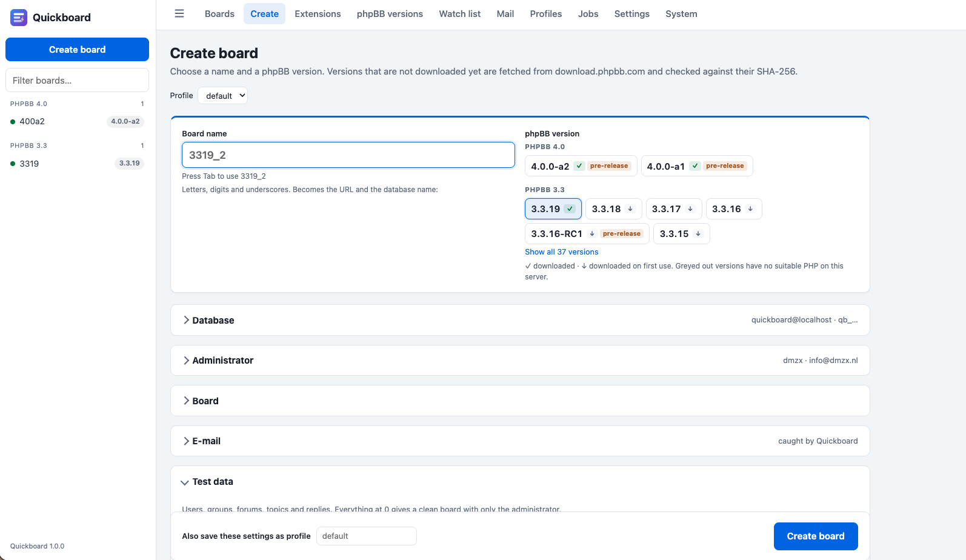Click the caught by Quickboard e-mail summary

pos(818,441)
